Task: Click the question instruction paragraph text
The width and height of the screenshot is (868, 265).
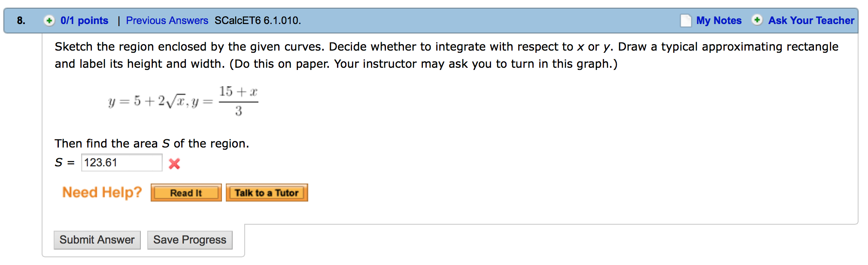Action: [446, 55]
